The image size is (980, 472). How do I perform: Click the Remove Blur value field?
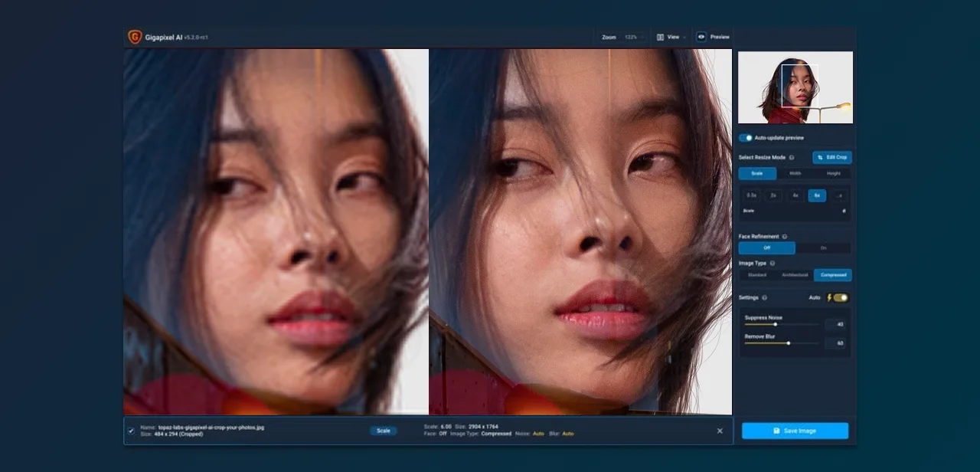coord(835,343)
